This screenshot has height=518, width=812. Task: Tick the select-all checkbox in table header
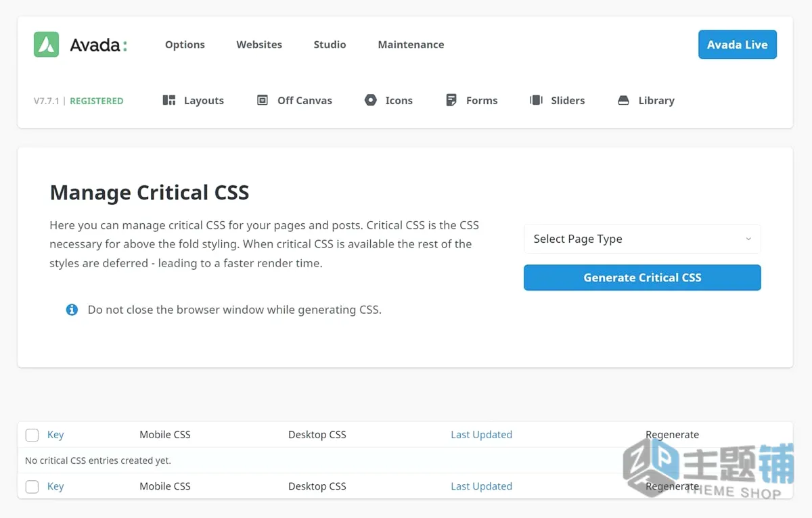coord(32,435)
